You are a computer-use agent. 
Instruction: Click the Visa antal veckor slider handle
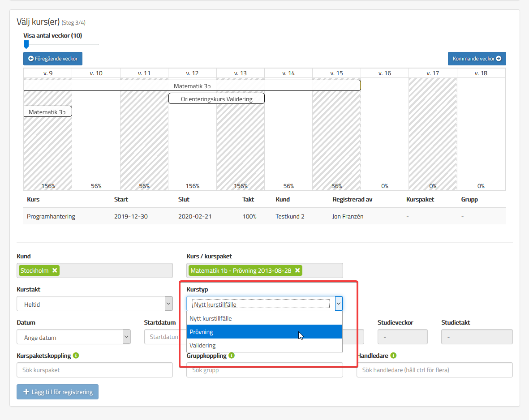[x=26, y=44]
